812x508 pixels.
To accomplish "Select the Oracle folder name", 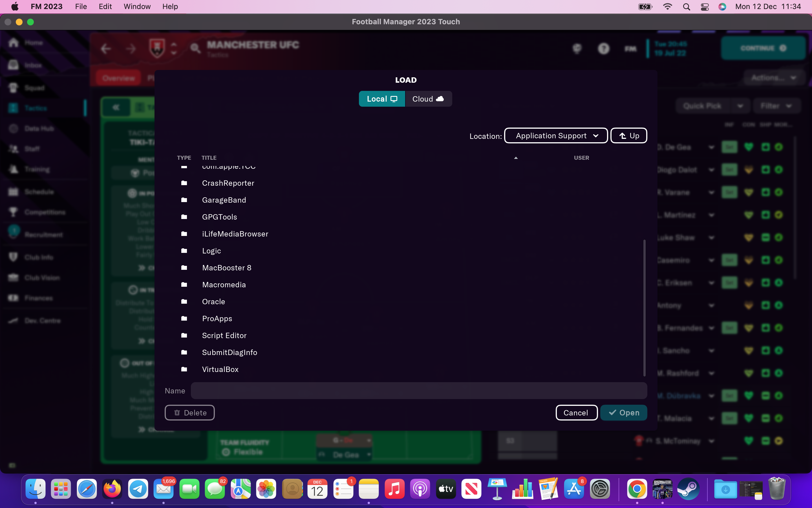I will 213,302.
